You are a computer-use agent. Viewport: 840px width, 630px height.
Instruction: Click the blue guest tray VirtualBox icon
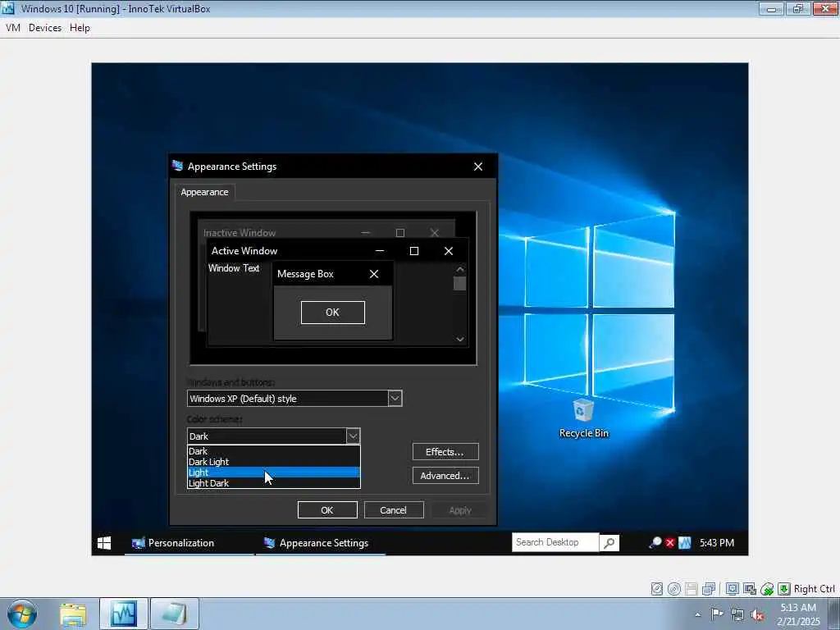(x=685, y=543)
